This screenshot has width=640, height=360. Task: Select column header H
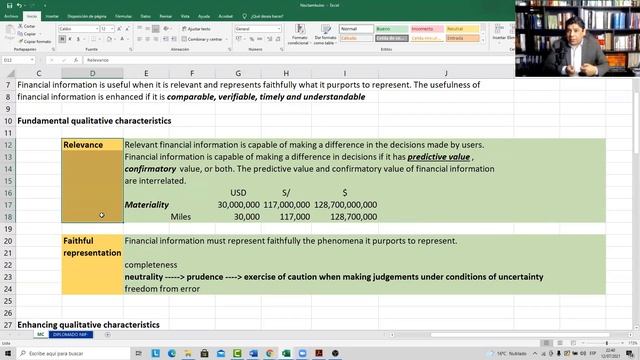point(286,73)
